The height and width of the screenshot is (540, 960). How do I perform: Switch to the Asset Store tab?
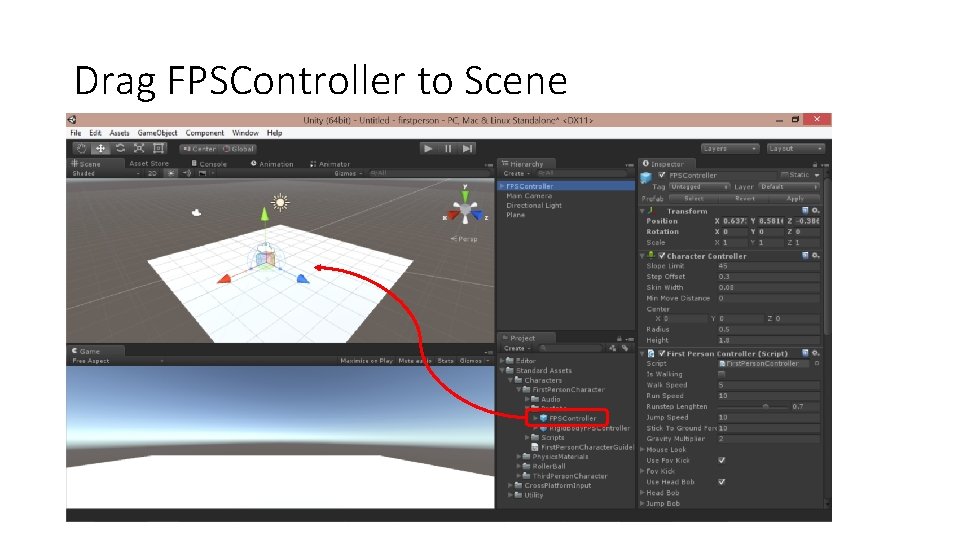149,163
